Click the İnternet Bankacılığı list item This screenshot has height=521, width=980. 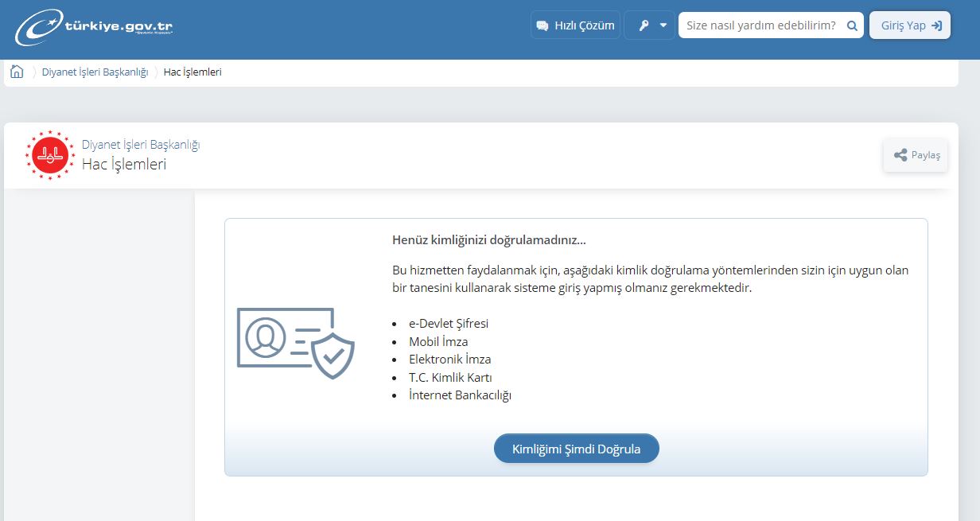click(x=460, y=395)
